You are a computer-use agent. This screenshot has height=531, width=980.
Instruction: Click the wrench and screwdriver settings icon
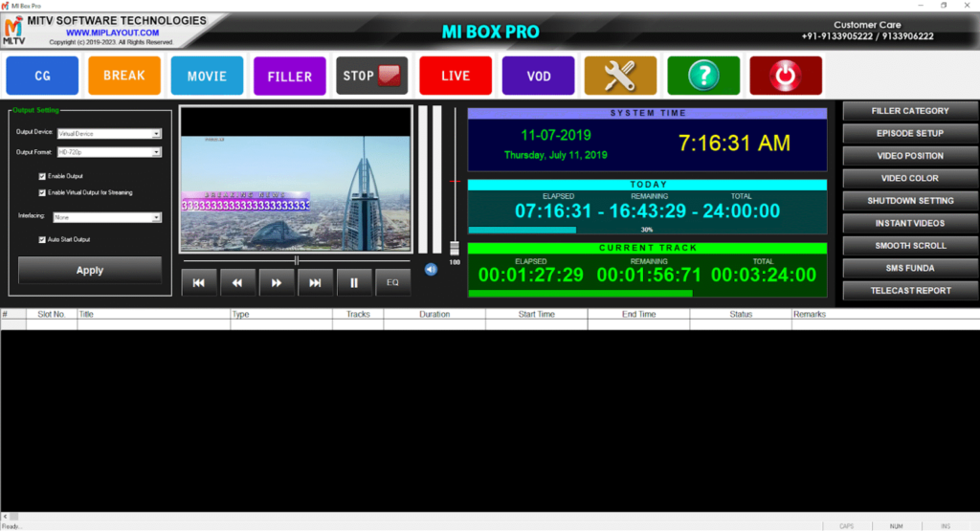620,76
